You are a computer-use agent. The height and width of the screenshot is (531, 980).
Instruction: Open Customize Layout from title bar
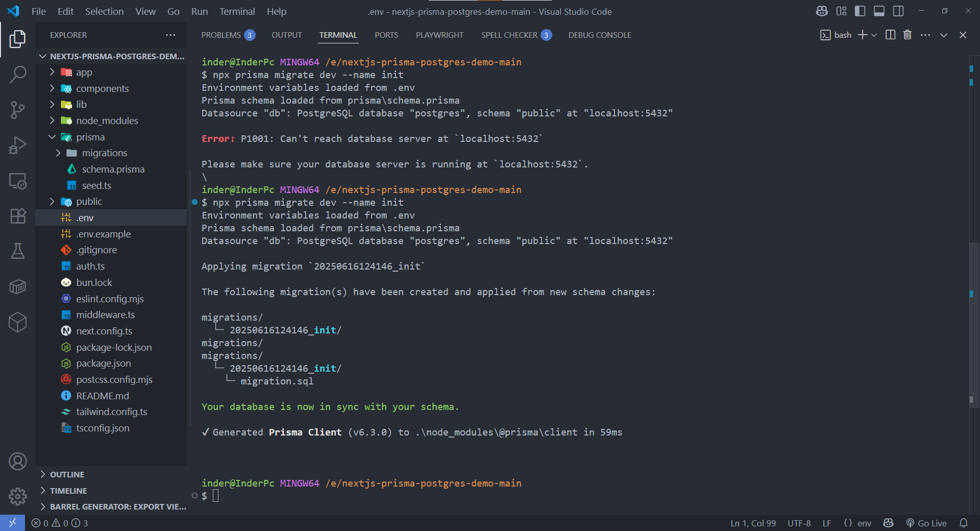pos(842,11)
